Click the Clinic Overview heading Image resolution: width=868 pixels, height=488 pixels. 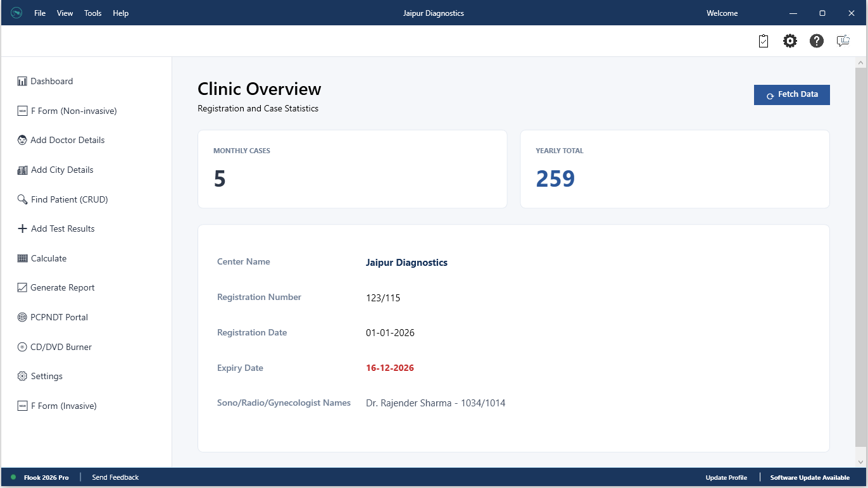[x=260, y=89]
